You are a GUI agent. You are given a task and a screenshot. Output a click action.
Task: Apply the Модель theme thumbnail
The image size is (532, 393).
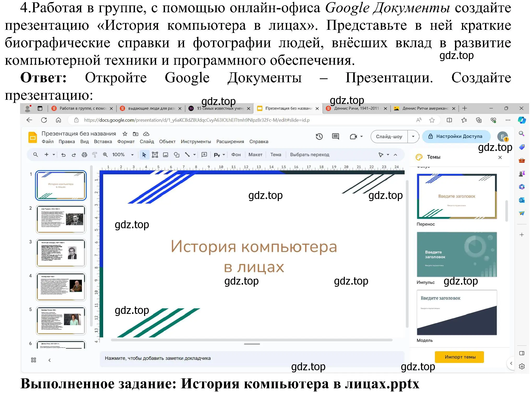click(457, 313)
